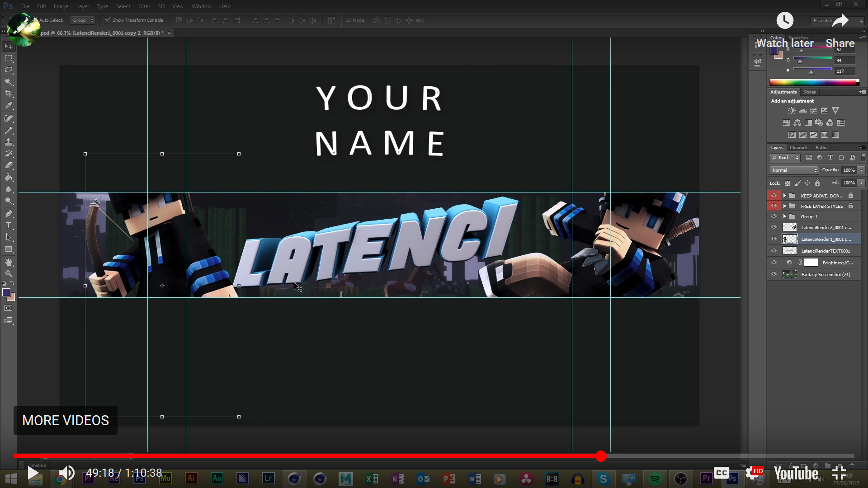Viewport: 868px width, 488px height.
Task: Play the YouTube video
Action: pos(33,473)
